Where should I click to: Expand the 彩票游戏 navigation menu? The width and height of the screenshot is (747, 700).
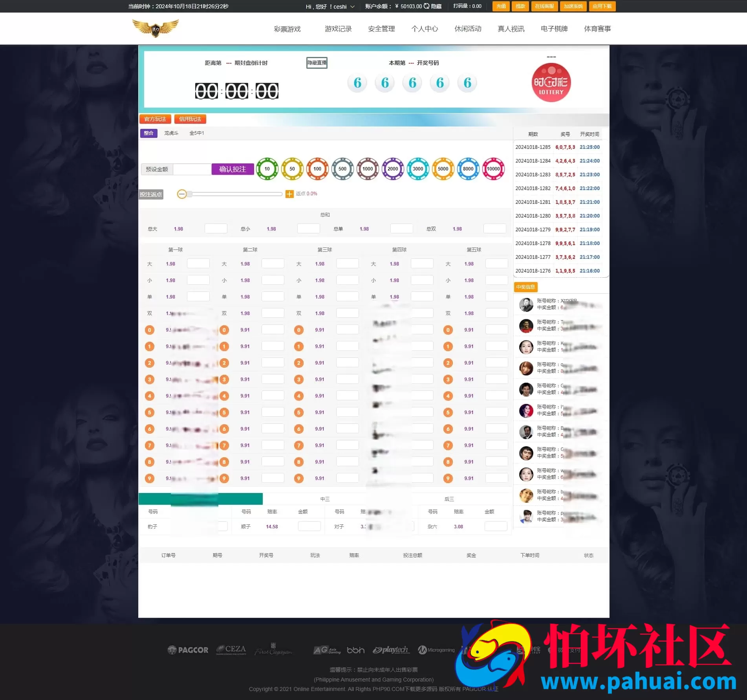pos(287,28)
